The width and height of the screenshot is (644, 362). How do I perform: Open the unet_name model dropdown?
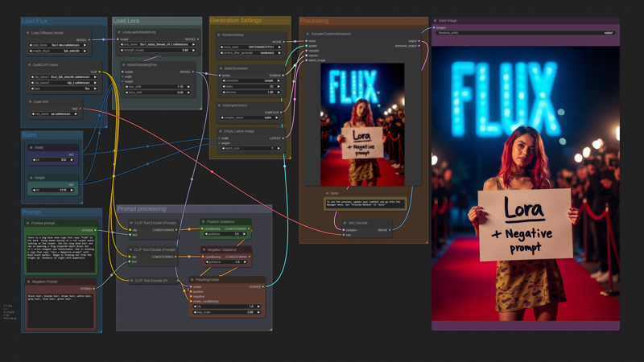[58, 45]
